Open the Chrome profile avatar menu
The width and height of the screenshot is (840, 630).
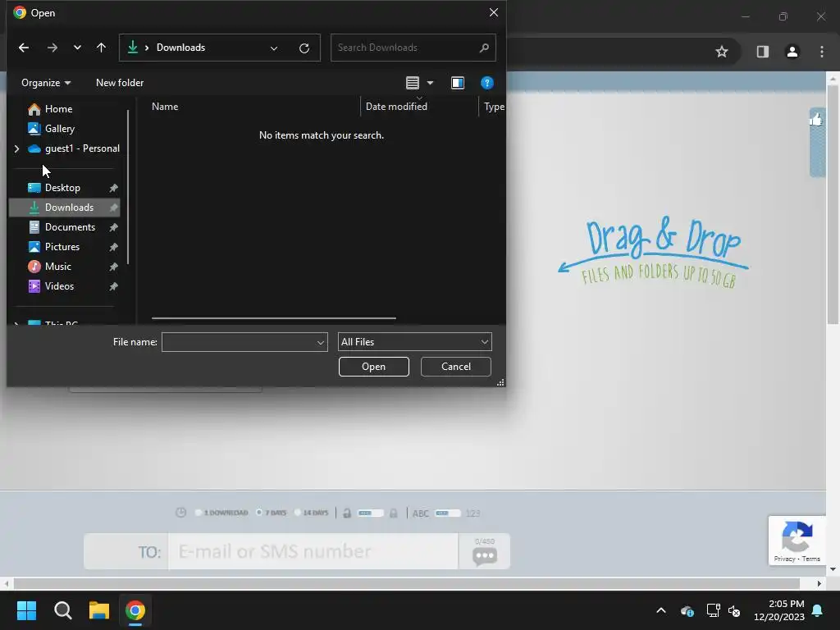(x=792, y=52)
